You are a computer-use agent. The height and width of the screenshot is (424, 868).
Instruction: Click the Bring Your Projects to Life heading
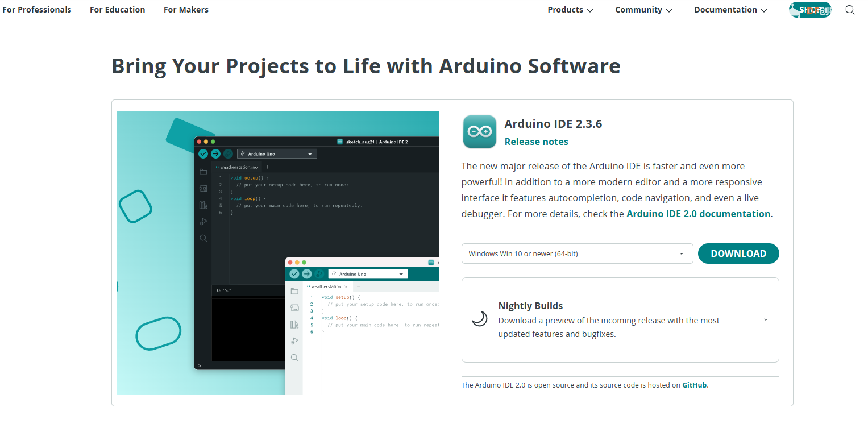click(366, 66)
